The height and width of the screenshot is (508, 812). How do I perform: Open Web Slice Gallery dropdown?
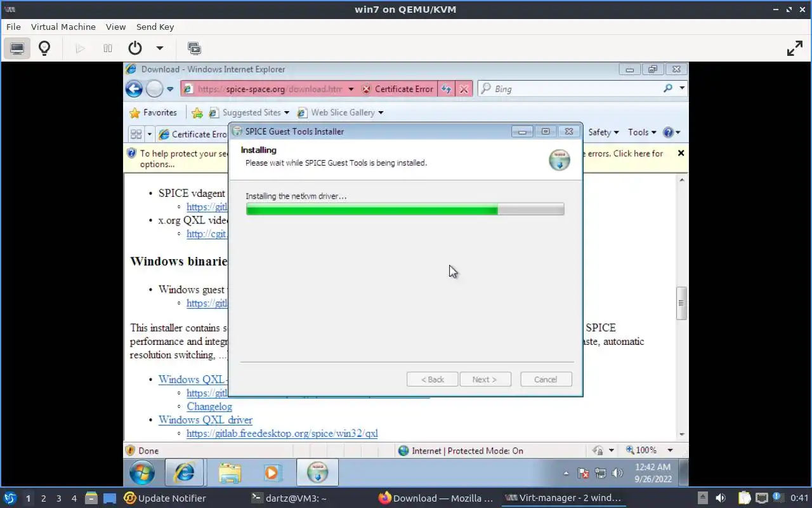click(340, 112)
